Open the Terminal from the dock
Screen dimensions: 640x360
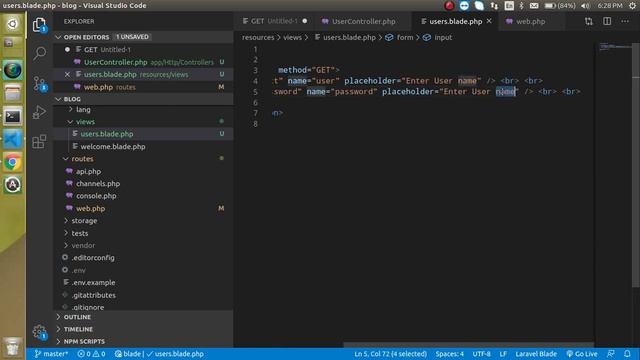(13, 117)
